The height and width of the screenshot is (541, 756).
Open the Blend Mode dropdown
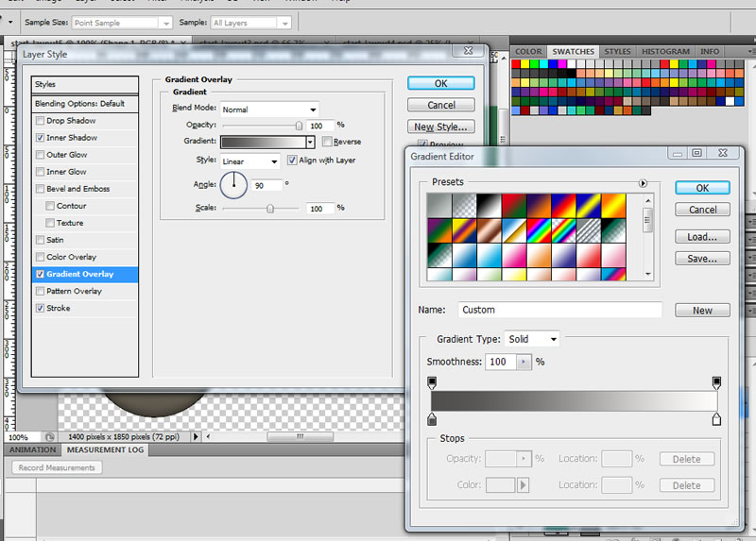pos(269,110)
